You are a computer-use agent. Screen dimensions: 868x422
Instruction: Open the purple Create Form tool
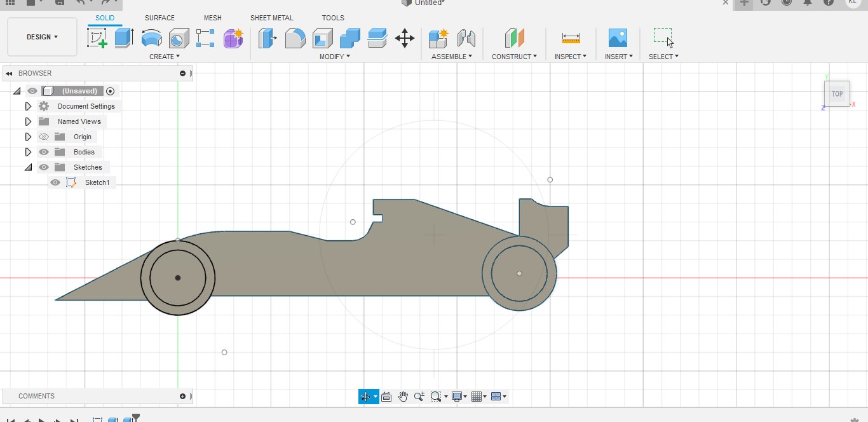click(x=233, y=38)
